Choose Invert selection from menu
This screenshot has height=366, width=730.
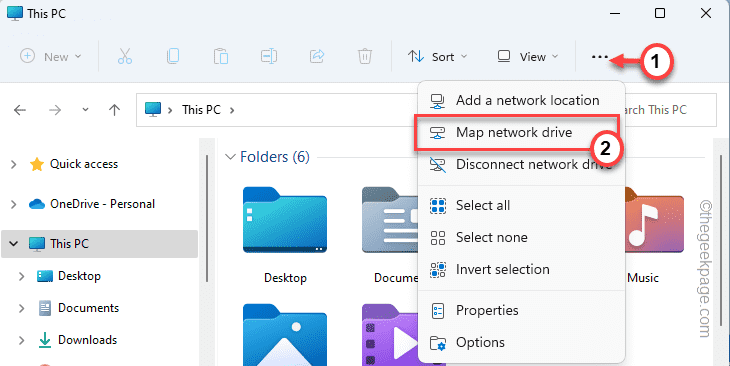521,269
